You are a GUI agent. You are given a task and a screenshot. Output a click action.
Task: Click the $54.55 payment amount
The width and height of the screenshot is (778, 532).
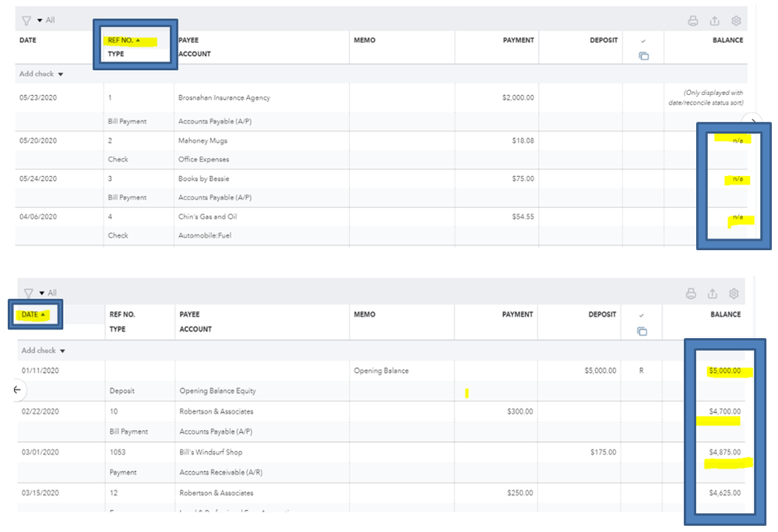523,217
